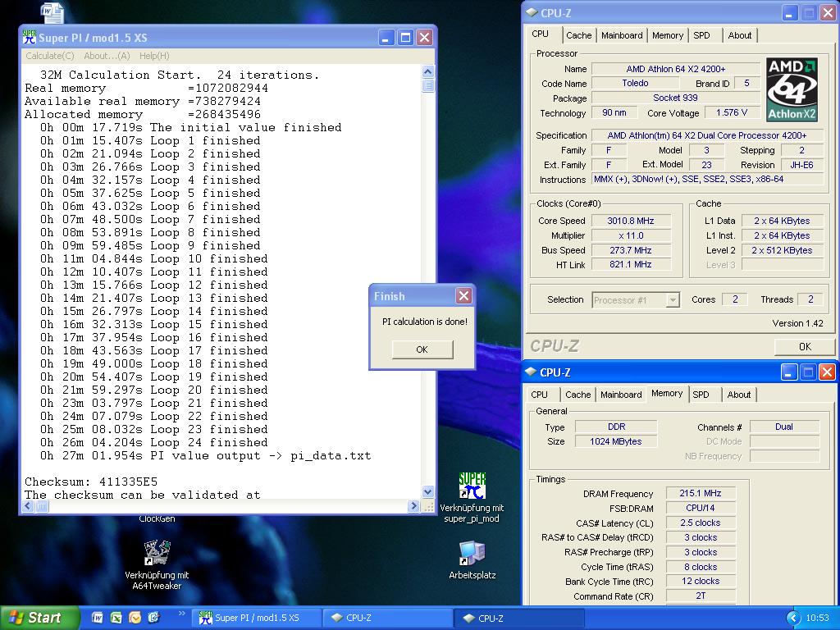
Task: Launch Outlook from the Quick Launch bar
Action: coord(135,618)
